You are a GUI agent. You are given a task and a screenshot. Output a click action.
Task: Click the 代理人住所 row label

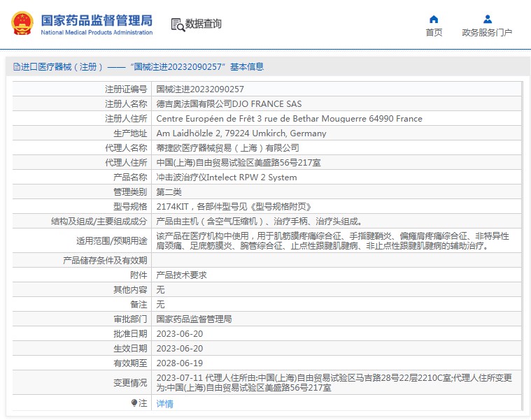click(x=126, y=163)
